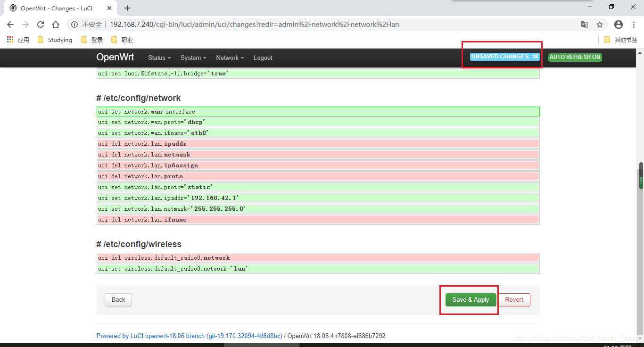Select line 'uci del network.lan.ifname'

(x=318, y=220)
